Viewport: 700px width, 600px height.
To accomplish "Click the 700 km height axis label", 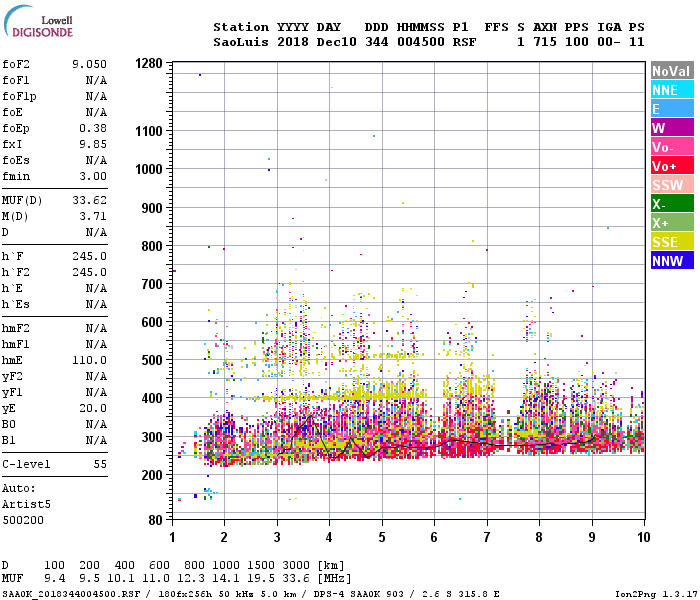I will click(152, 284).
